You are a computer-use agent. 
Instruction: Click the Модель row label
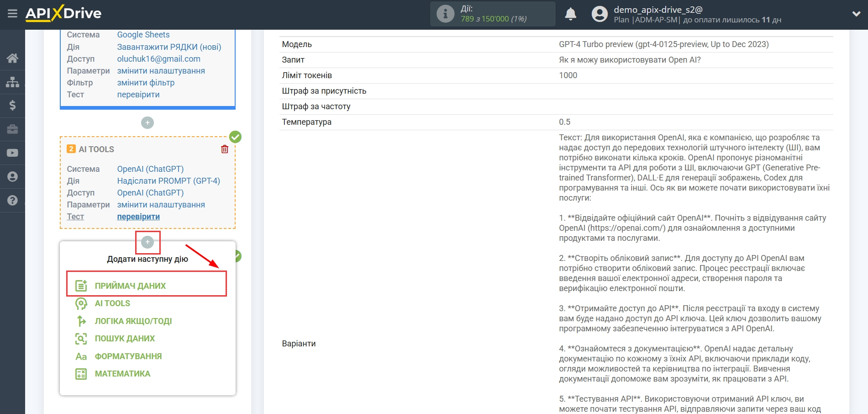[297, 44]
